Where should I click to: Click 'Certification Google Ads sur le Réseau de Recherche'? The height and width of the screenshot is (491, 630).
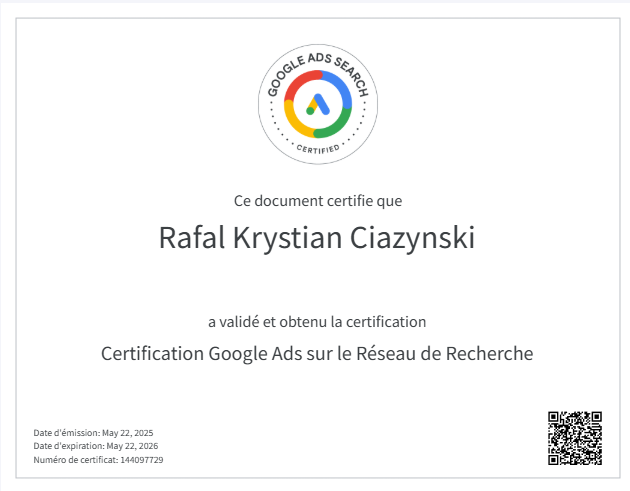click(x=317, y=354)
